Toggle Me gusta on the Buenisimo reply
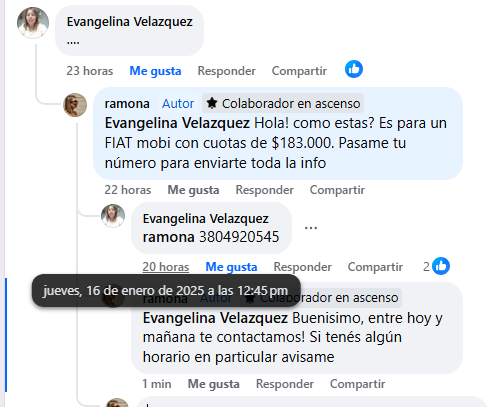Screen dimensions: 490x407 coord(214,384)
